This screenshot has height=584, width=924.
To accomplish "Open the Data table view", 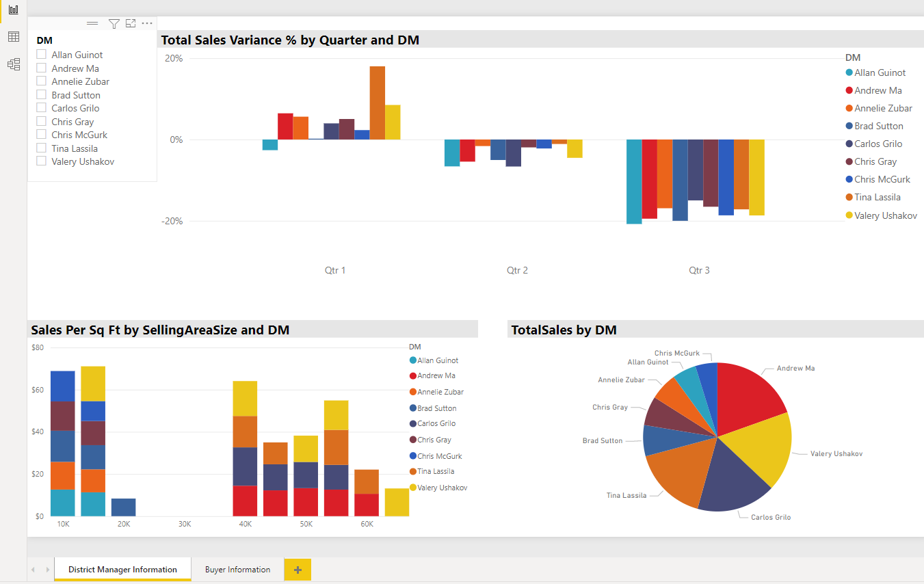I will pyautogui.click(x=13, y=37).
